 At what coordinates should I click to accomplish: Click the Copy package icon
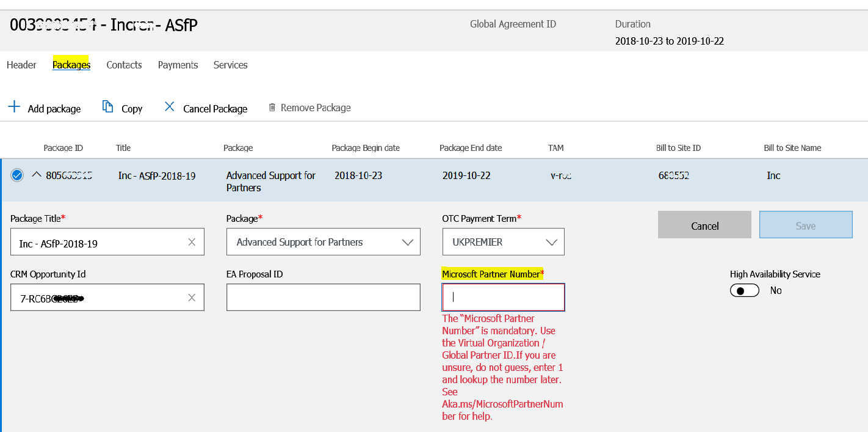point(107,107)
